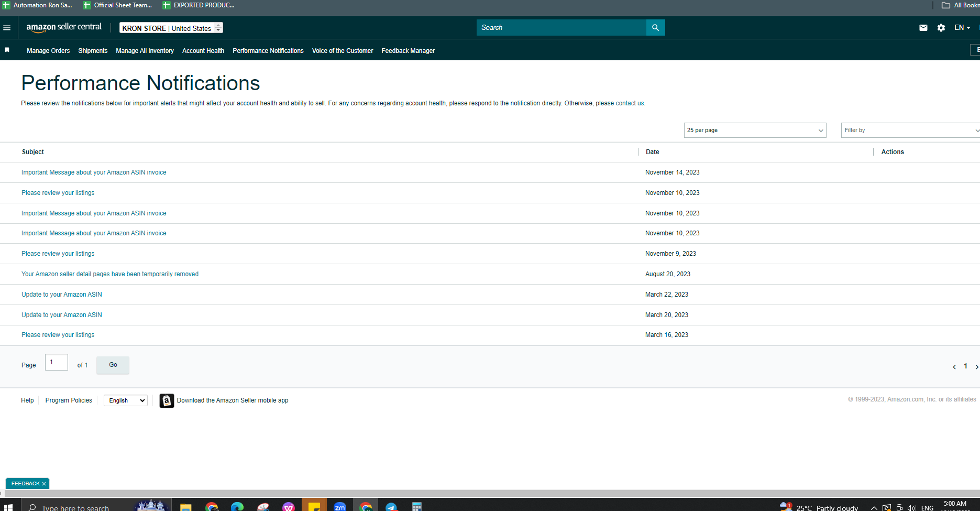
Task: Open Feedback Manager
Action: pos(408,51)
